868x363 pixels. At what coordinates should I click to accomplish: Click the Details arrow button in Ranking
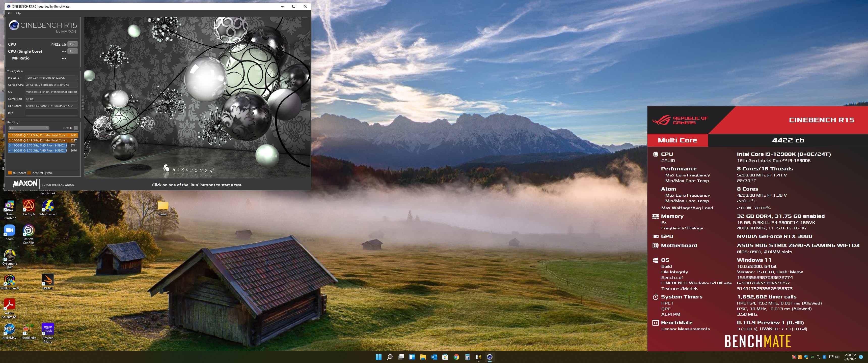click(x=76, y=128)
